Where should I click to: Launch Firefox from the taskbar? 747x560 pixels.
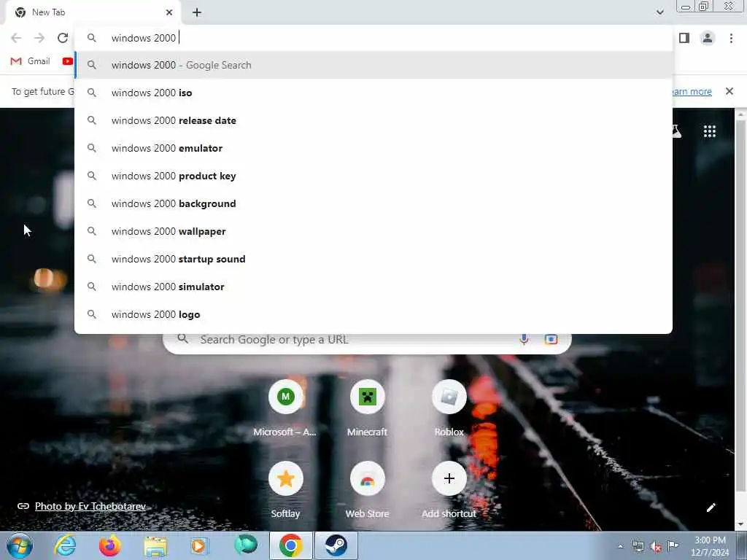coord(110,545)
